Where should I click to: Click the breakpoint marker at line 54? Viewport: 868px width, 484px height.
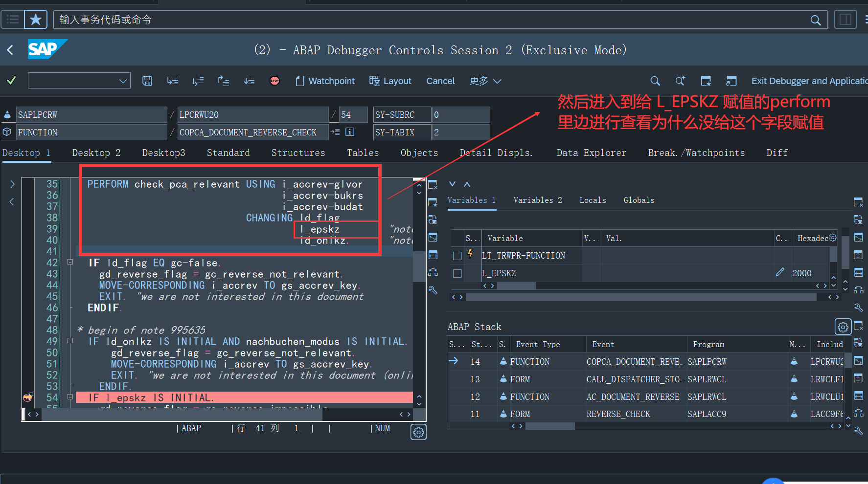tap(28, 397)
